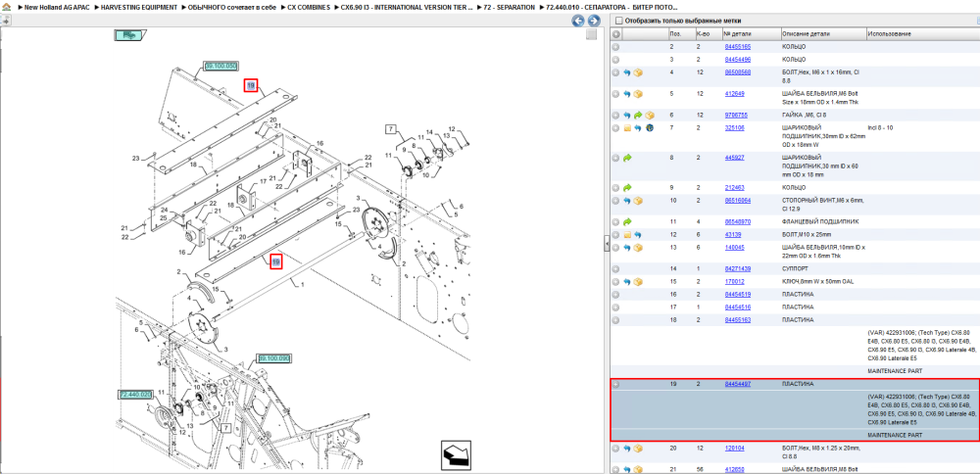Open part number 120104 link

(734, 448)
